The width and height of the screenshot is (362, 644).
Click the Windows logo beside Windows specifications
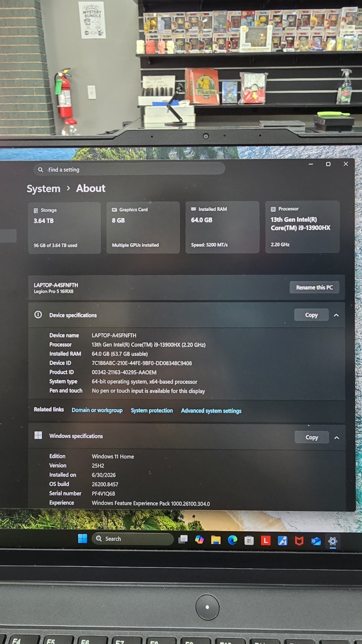[38, 435]
